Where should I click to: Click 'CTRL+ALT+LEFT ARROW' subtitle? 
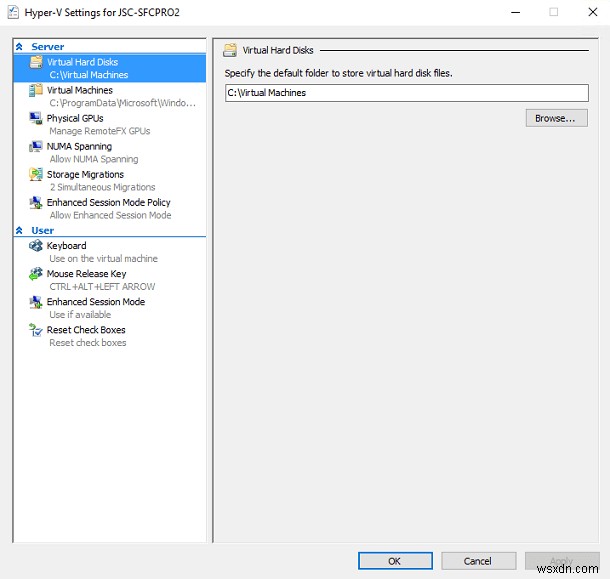pyautogui.click(x=102, y=286)
